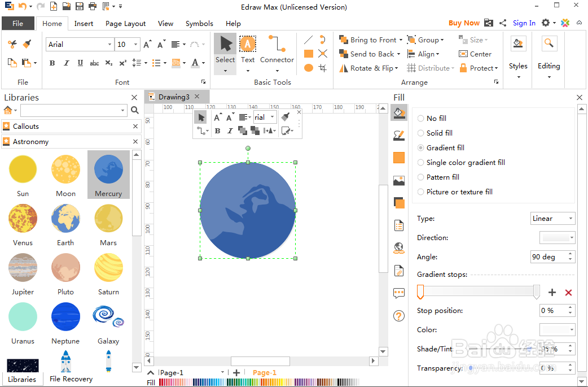
Task: Apply superscript formatting
Action: 122,63
